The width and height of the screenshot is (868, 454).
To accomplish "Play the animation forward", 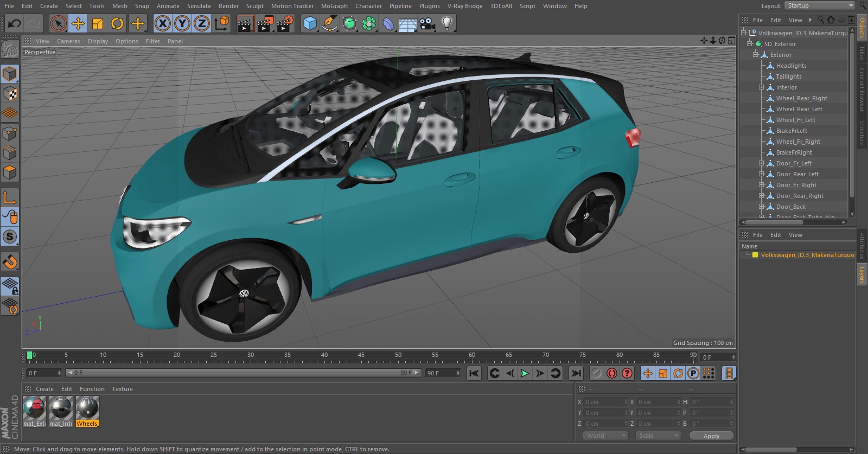I will click(x=525, y=373).
